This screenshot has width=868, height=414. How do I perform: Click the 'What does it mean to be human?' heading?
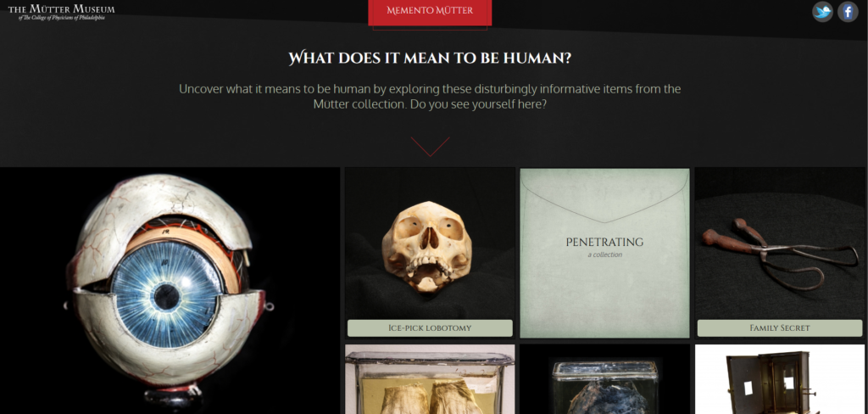pyautogui.click(x=430, y=59)
